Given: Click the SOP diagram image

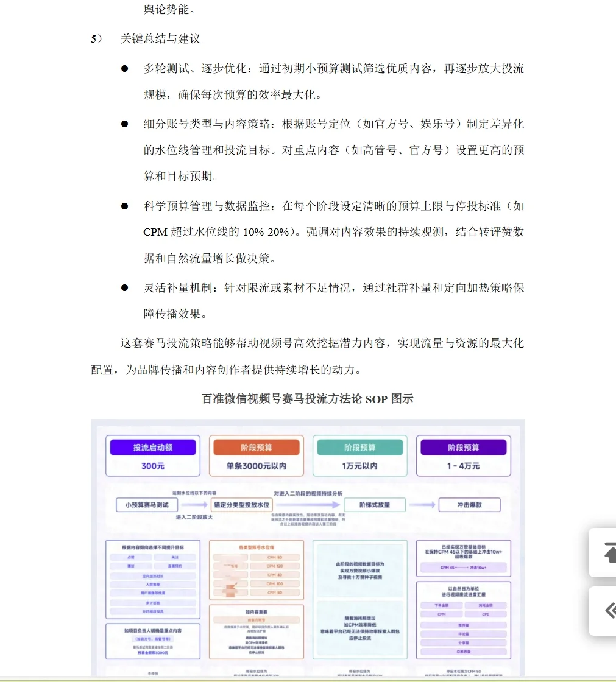Looking at the screenshot, I should pyautogui.click(x=308, y=548).
